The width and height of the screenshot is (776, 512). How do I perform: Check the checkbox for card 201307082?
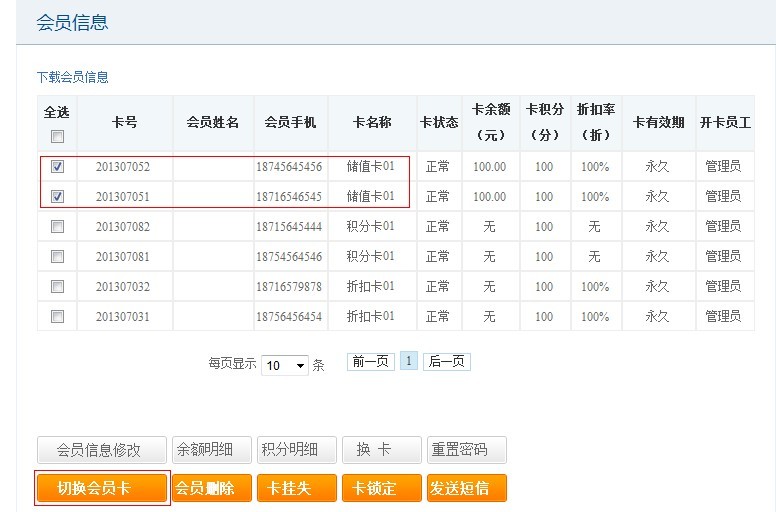pyautogui.click(x=57, y=227)
